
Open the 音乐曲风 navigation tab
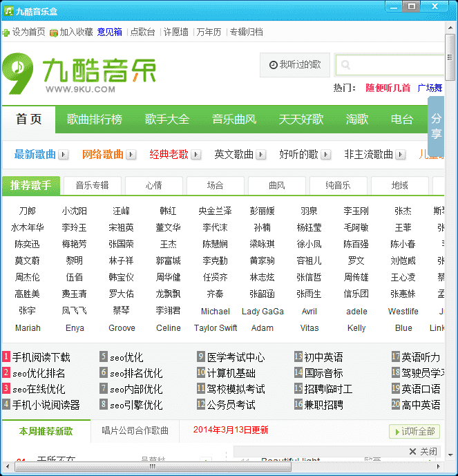[234, 120]
